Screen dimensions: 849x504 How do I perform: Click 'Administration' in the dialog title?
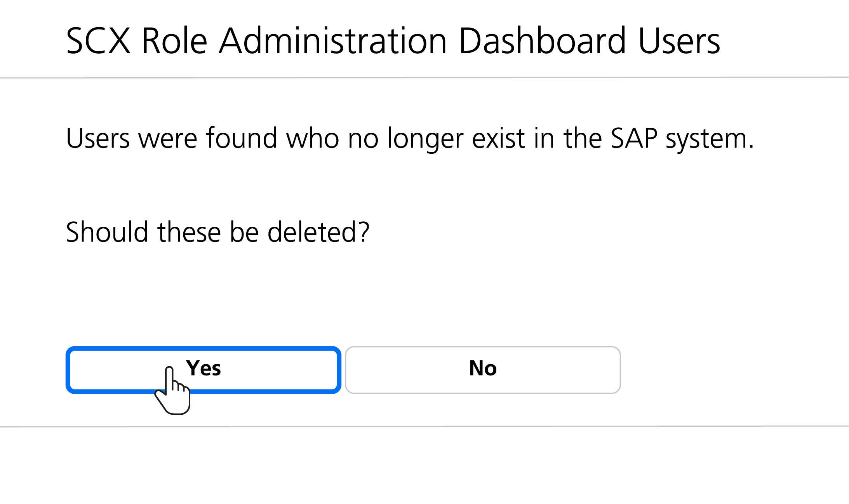click(x=333, y=41)
